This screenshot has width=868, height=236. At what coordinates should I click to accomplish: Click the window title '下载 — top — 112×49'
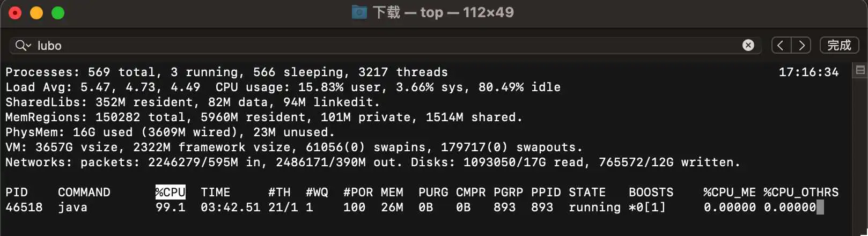(443, 12)
